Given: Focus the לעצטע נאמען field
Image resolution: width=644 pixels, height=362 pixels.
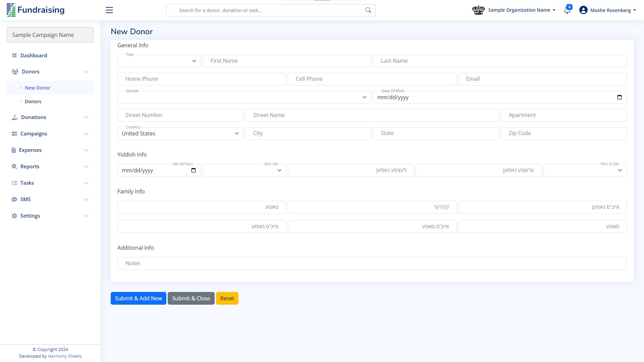Looking at the screenshot, I should [x=351, y=170].
